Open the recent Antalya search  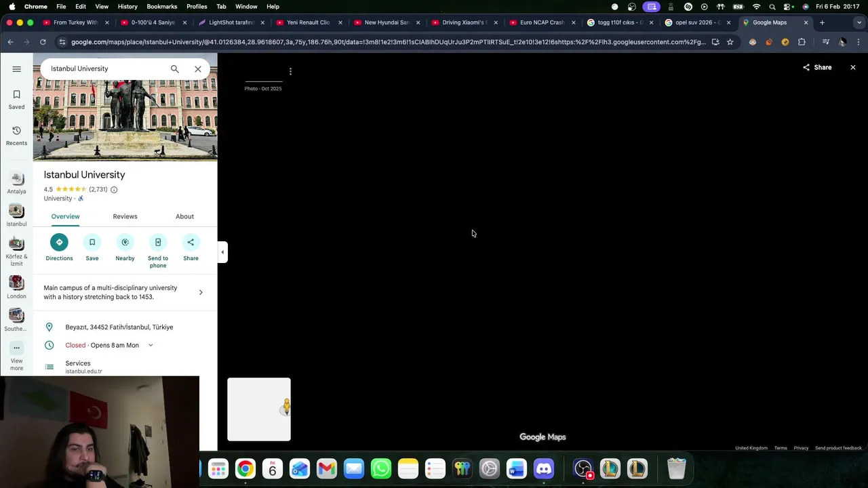pyautogui.click(x=16, y=184)
